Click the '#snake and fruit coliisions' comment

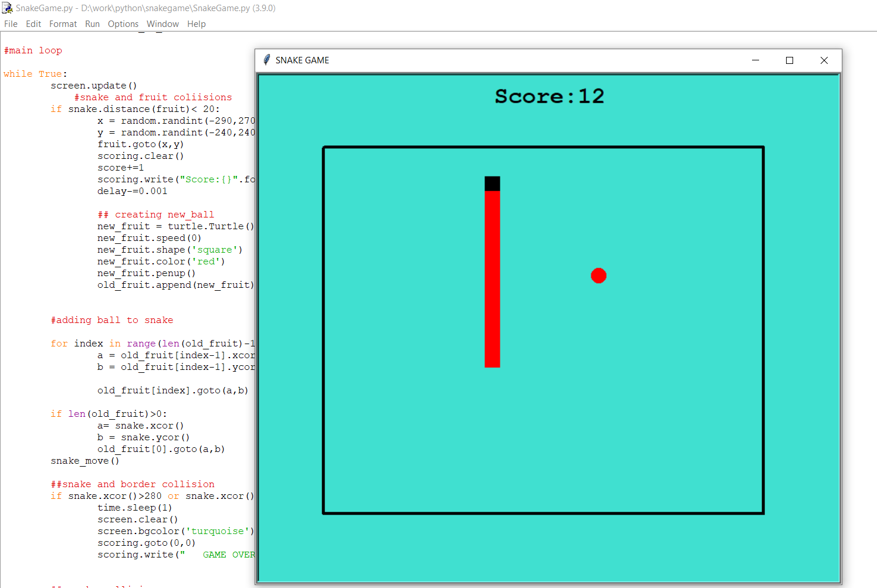click(153, 97)
